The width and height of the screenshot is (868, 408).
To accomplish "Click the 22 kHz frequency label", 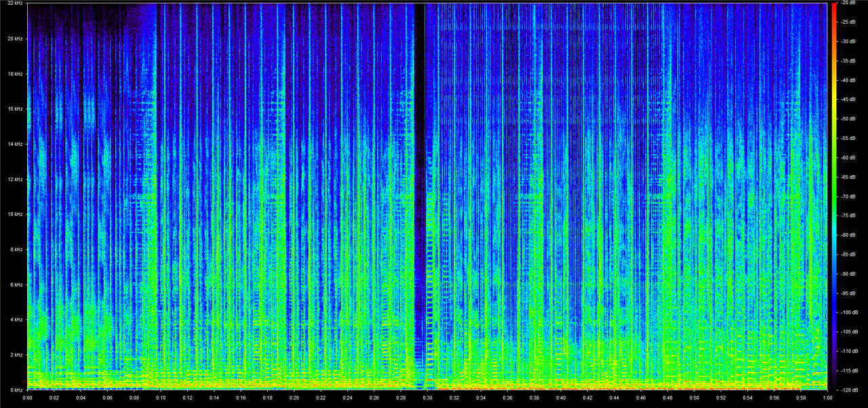I will (15, 3).
